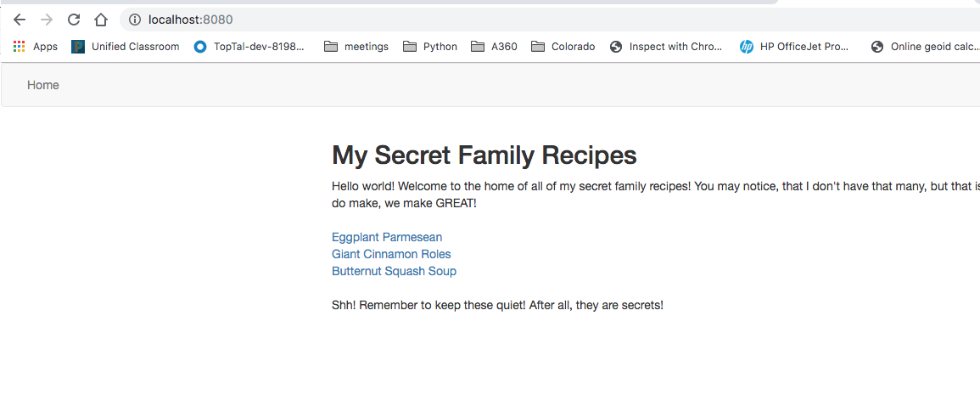Open Inspect with Chrome bookmark
The image size is (980, 395).
coord(666,47)
